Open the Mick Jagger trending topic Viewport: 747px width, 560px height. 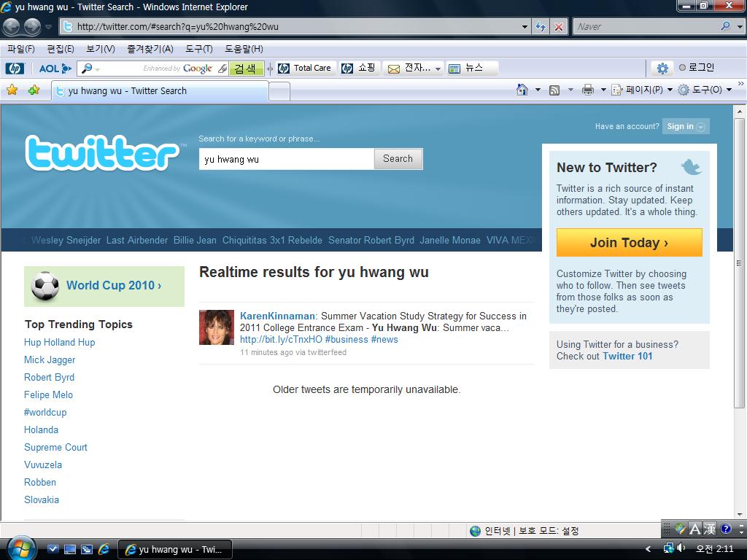(x=50, y=359)
